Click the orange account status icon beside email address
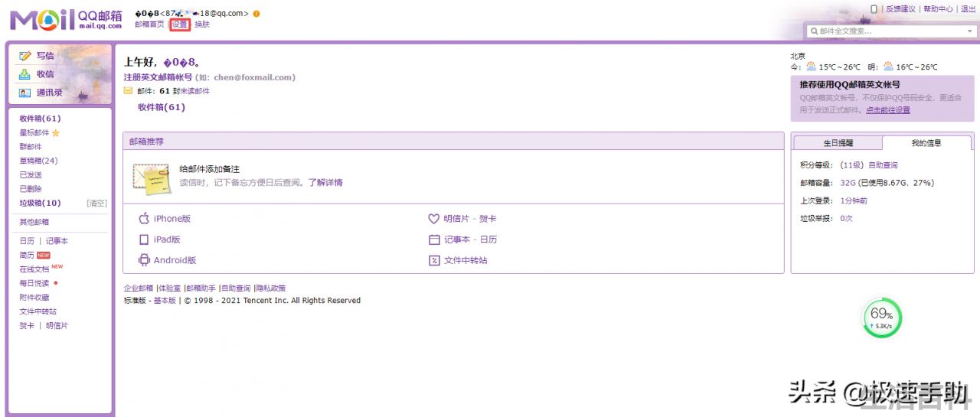The height and width of the screenshot is (417, 980). (256, 14)
